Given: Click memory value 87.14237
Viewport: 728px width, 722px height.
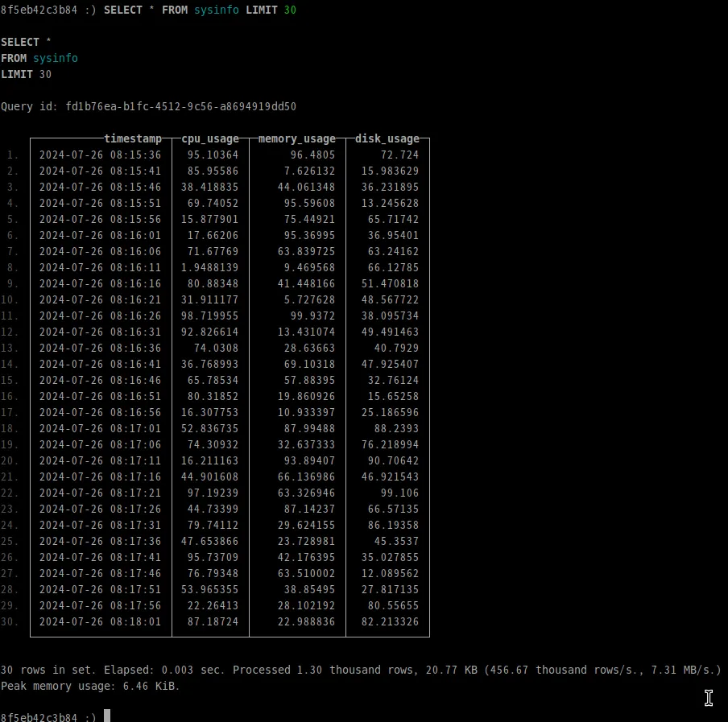Looking at the screenshot, I should 309,509.
